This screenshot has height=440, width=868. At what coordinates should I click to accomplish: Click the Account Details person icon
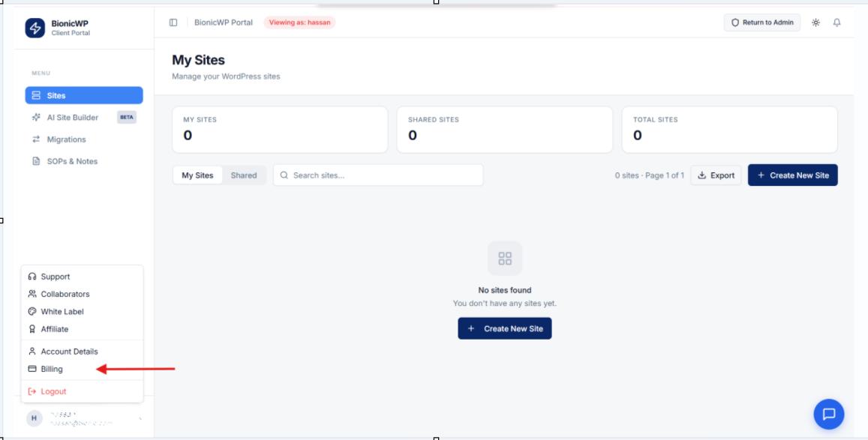tap(32, 351)
